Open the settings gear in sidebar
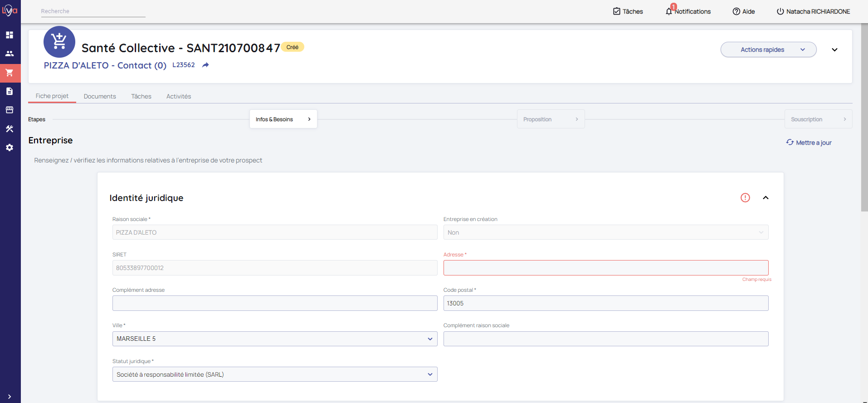 coord(10,147)
